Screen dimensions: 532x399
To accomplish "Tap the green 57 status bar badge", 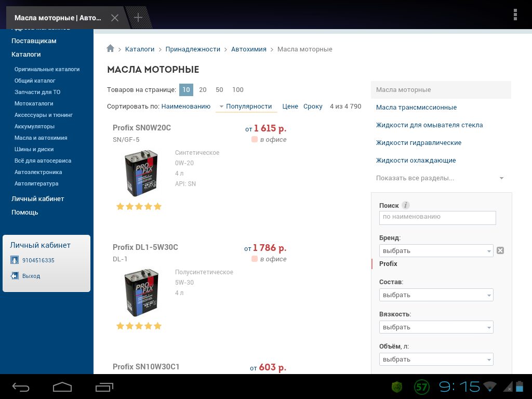I will pyautogui.click(x=421, y=387).
